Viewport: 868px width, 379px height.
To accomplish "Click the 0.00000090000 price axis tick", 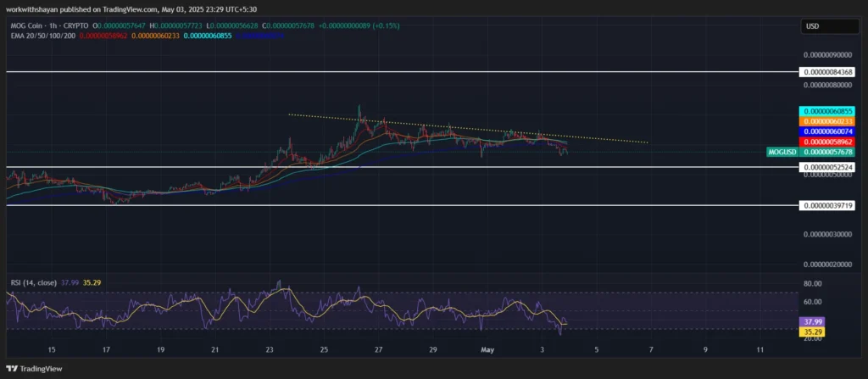I will pyautogui.click(x=829, y=55).
